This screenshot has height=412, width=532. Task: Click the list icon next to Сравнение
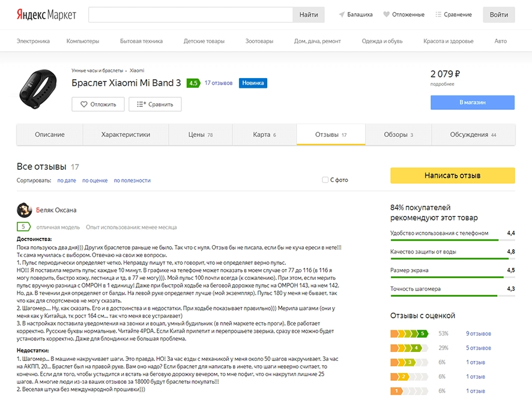pos(438,14)
